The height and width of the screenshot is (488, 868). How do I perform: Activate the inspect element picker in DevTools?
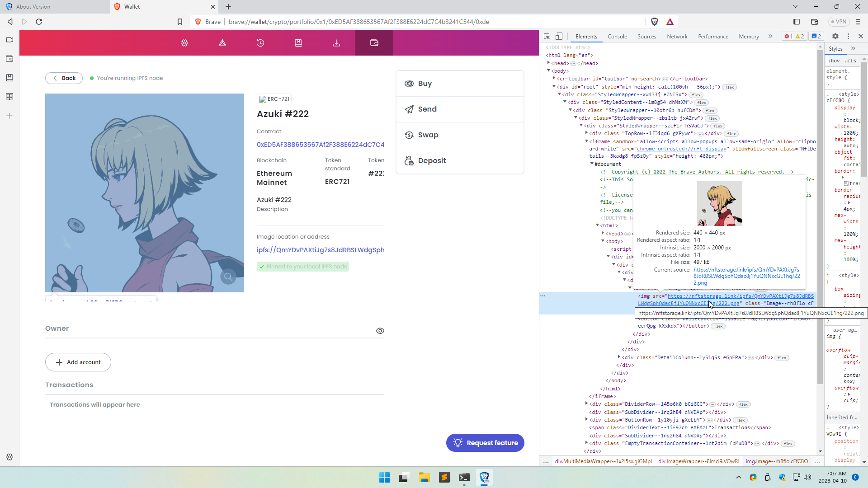click(547, 36)
